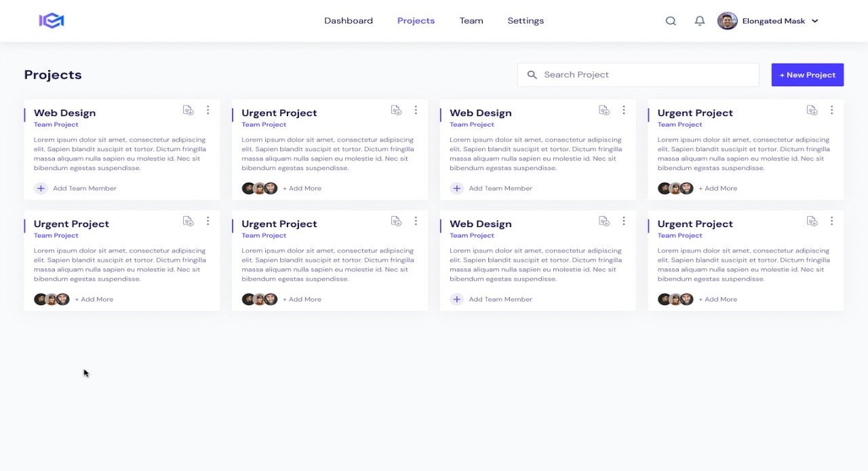Click the member avatars on the bottom-right Urgent Project card
Image resolution: width=868 pixels, height=471 pixels.
[x=675, y=300]
